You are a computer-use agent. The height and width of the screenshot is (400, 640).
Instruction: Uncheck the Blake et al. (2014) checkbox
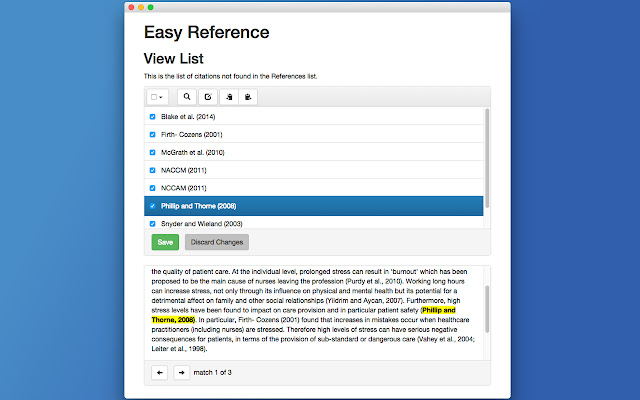pos(153,117)
